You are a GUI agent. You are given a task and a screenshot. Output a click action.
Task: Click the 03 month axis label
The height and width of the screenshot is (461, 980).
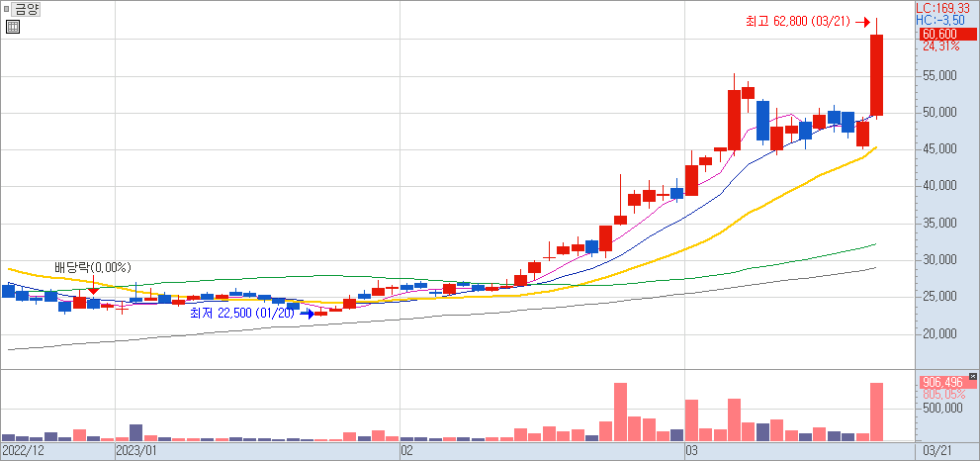click(692, 450)
